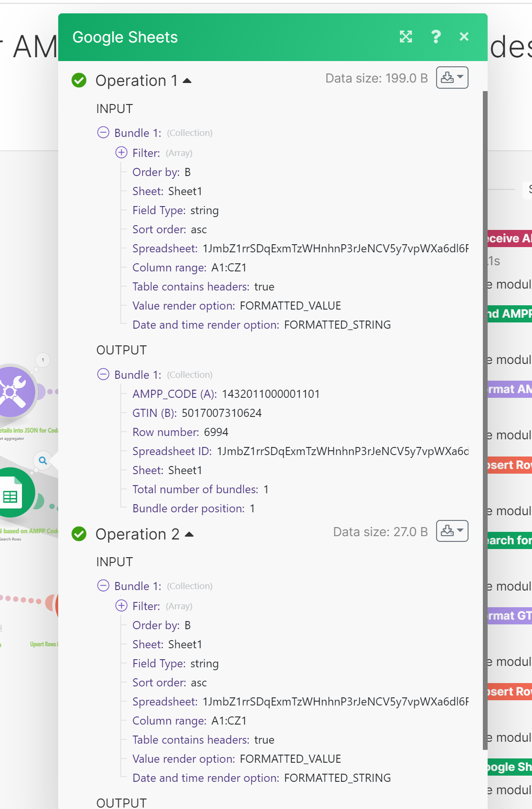
Task: Collapse Operation 2 input Bundle 1
Action: pyautogui.click(x=103, y=586)
